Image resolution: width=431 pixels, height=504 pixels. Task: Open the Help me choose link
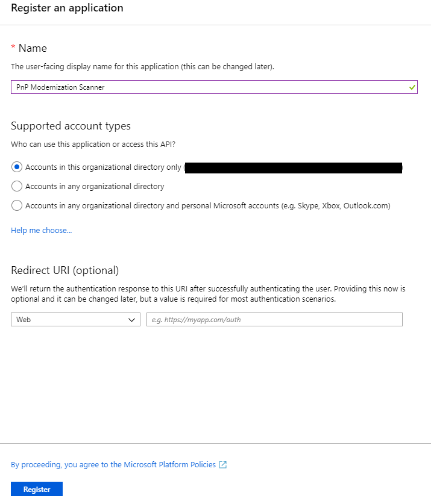[41, 230]
